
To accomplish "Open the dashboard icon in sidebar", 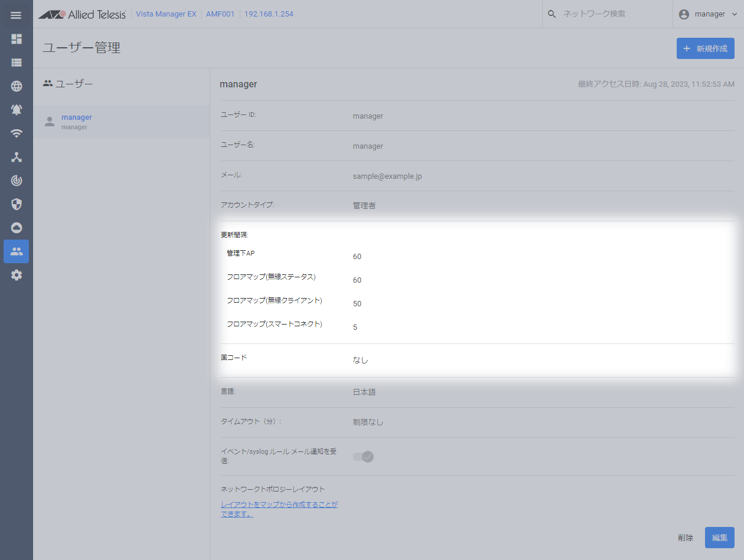I will (17, 39).
